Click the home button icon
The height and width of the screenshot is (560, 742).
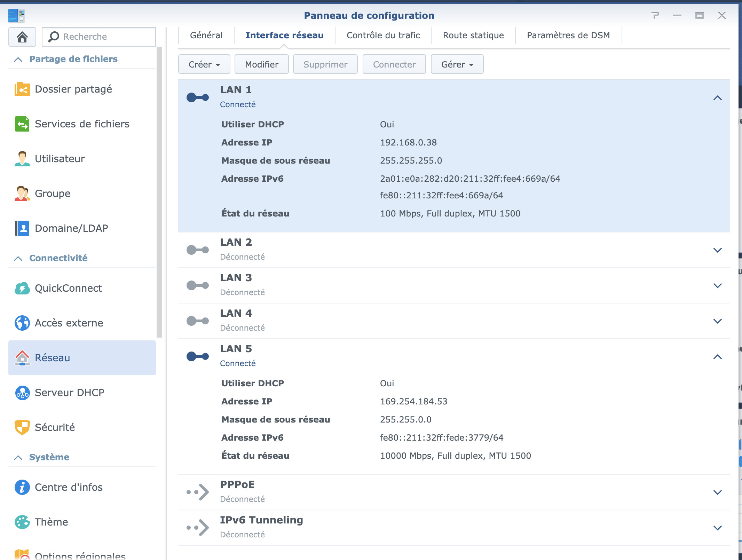[22, 37]
